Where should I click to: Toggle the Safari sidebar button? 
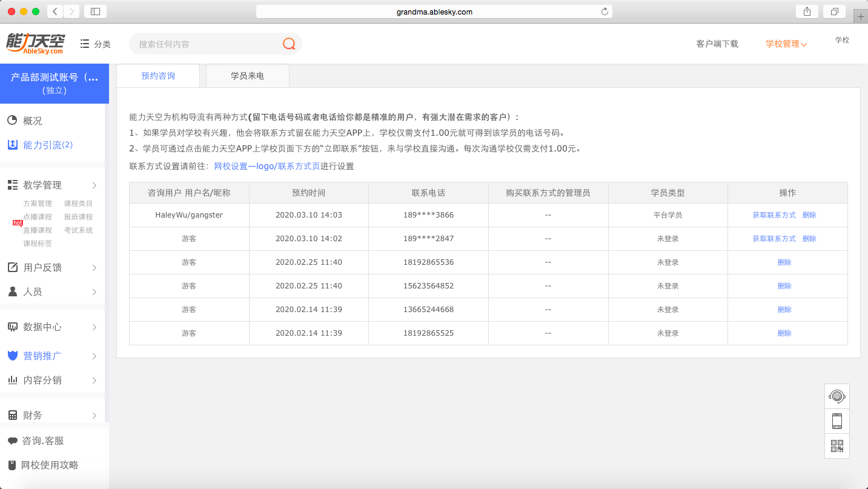coord(95,12)
